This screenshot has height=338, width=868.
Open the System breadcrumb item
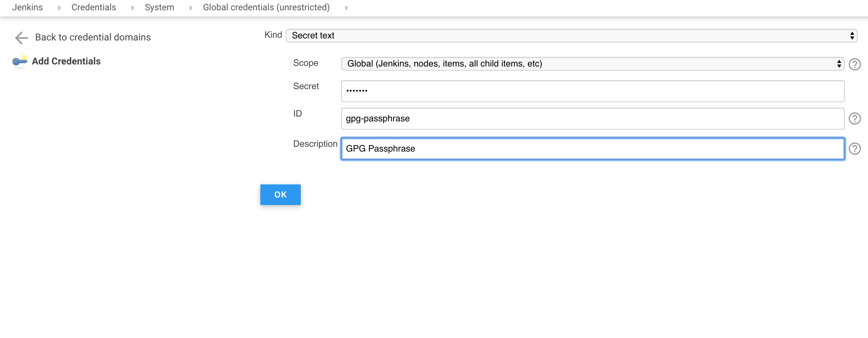[159, 8]
